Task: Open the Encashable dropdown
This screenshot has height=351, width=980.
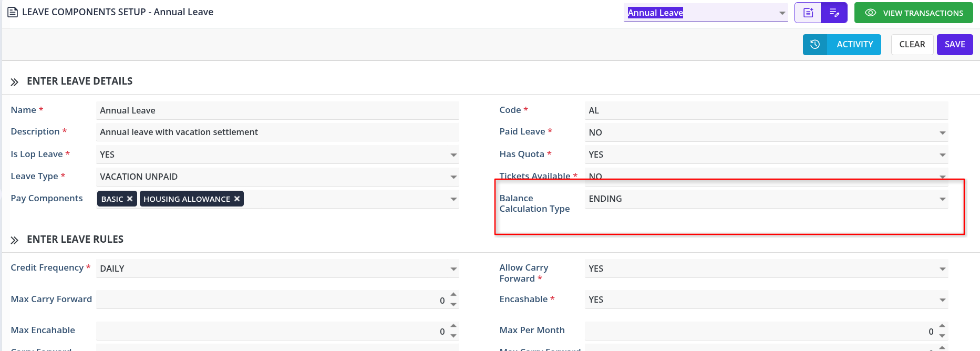Action: pyautogui.click(x=767, y=300)
